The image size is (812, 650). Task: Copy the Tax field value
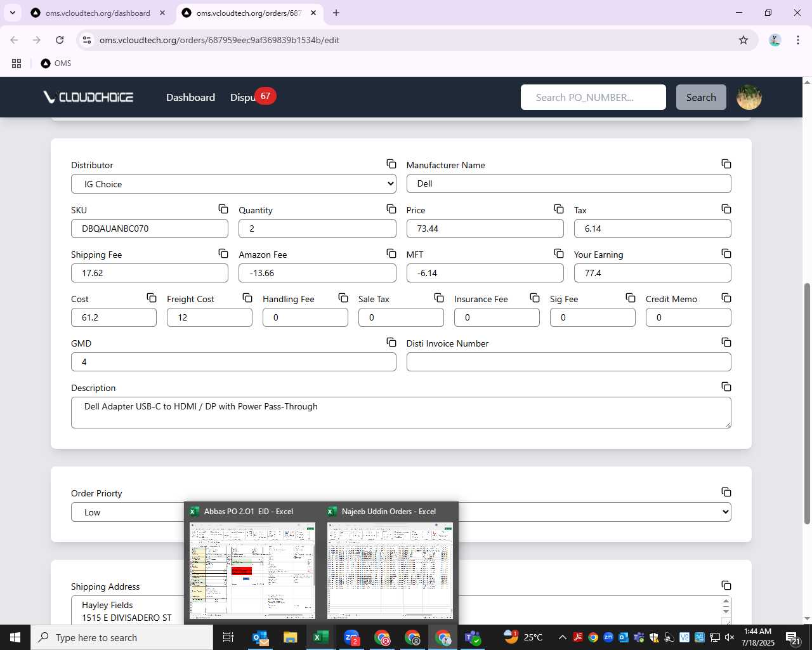tap(726, 209)
